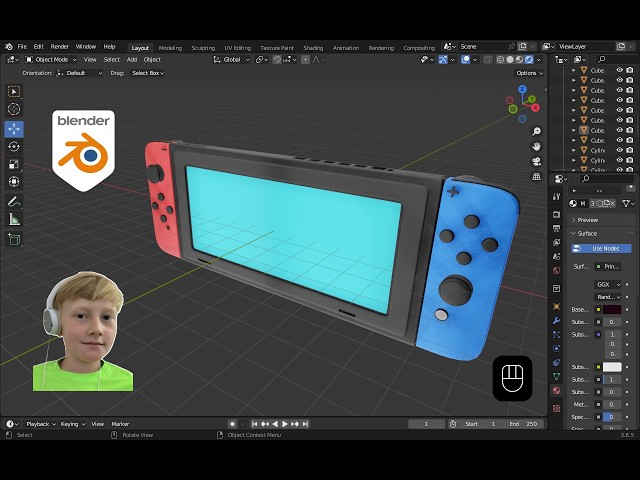Screen dimensions: 640x480
Task: Click the Use Nodes button
Action: coord(601,249)
